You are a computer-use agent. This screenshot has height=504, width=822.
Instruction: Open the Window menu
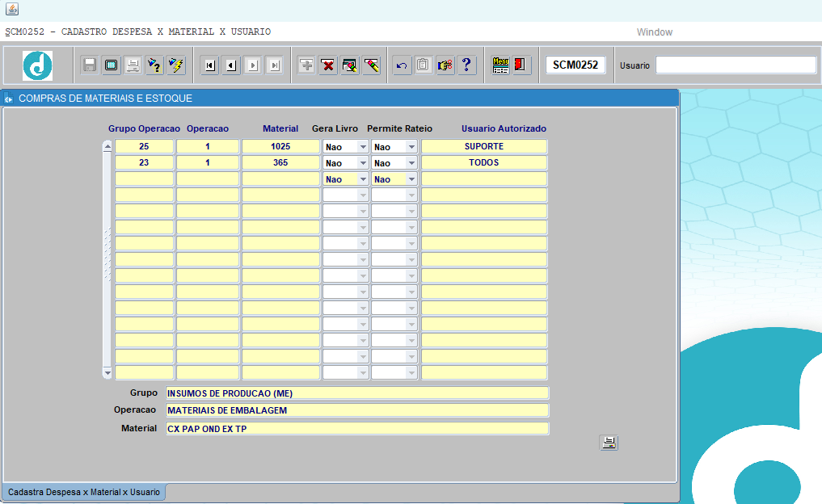coord(654,32)
